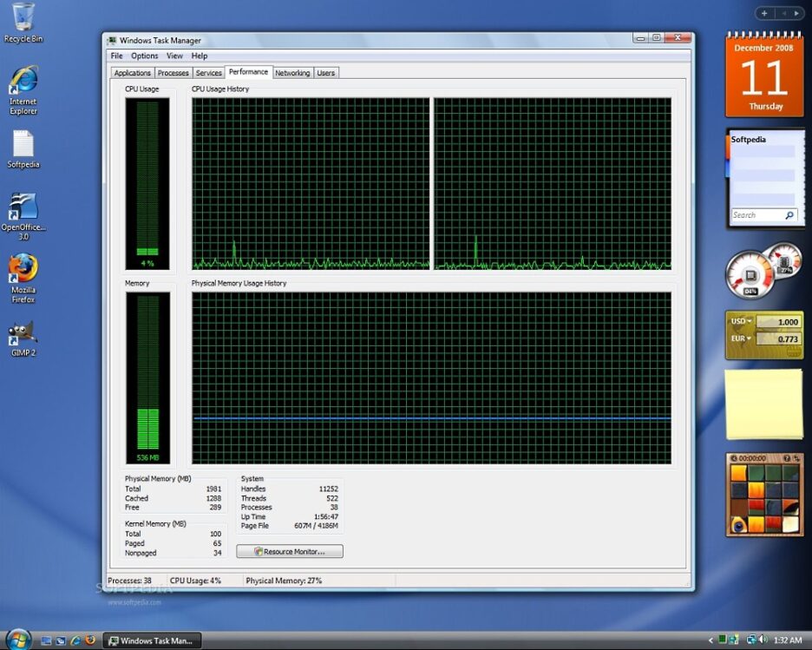Open the Recycle Bin desktop icon

pos(23,17)
